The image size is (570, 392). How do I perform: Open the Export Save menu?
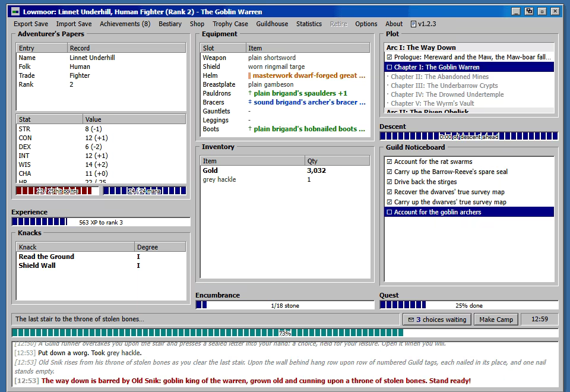31,24
